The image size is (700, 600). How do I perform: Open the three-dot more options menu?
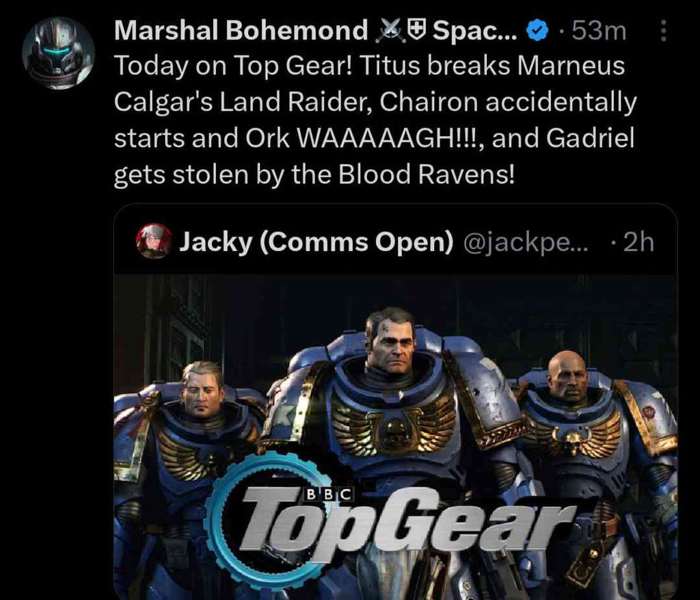[663, 31]
